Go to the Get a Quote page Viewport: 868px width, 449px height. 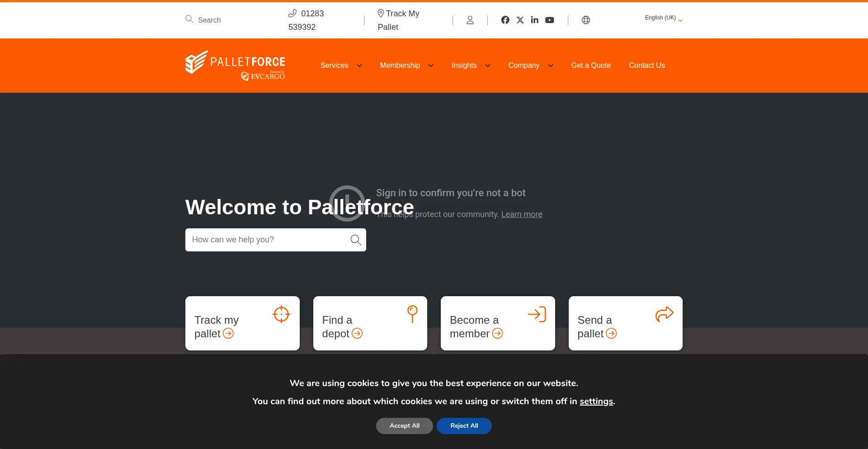click(x=590, y=66)
